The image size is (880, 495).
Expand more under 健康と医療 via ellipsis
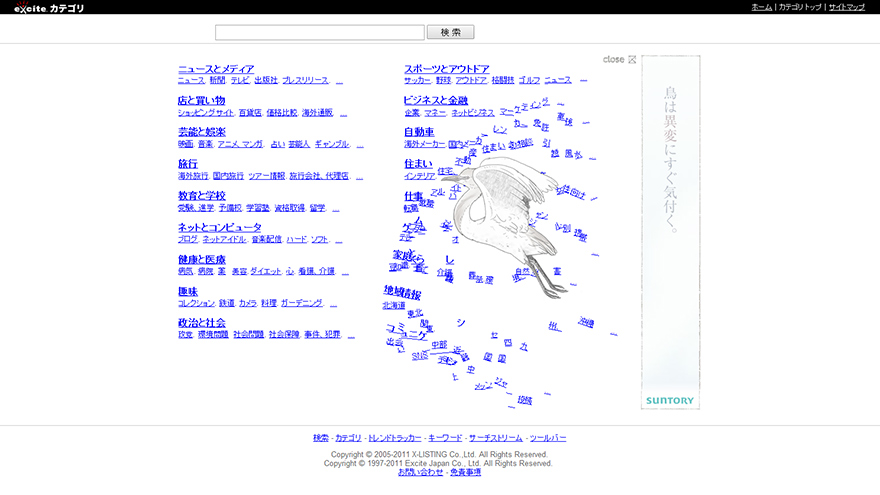click(345, 272)
